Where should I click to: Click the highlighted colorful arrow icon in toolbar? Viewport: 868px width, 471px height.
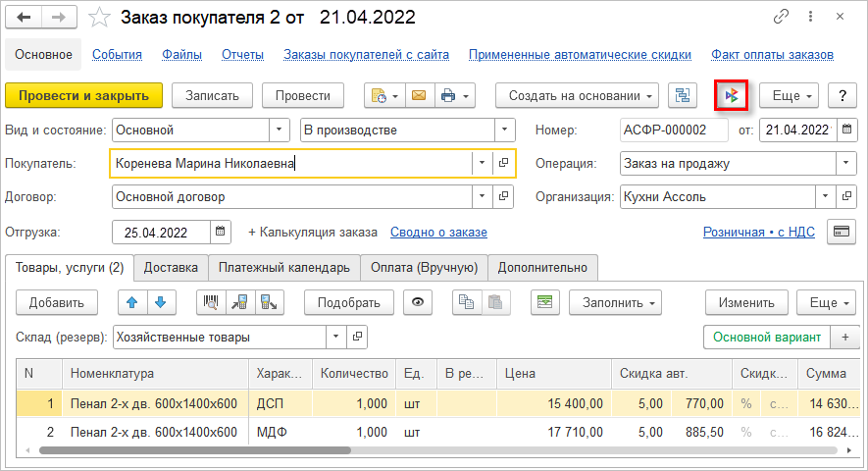(731, 95)
